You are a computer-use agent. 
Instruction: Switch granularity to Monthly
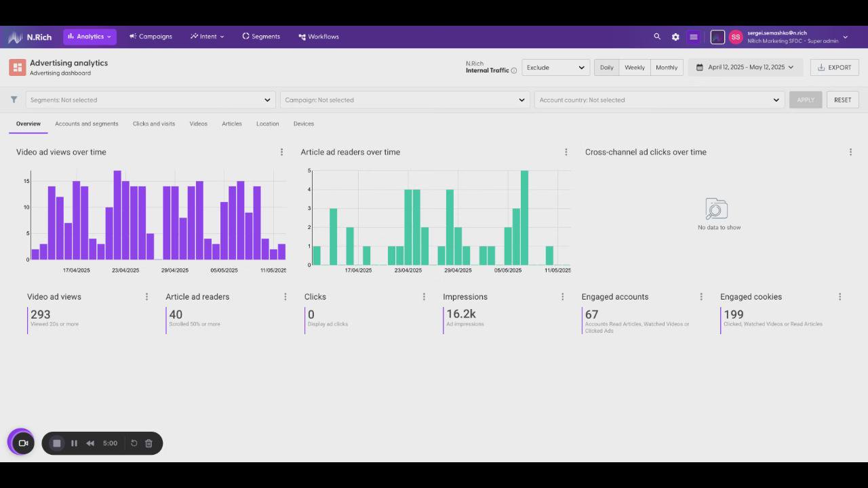tap(667, 67)
